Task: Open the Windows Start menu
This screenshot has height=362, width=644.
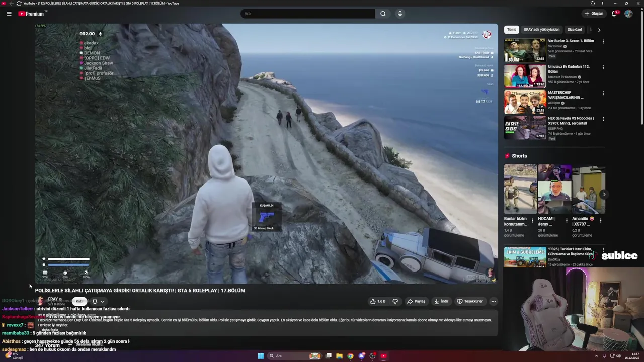Action: pos(261,356)
